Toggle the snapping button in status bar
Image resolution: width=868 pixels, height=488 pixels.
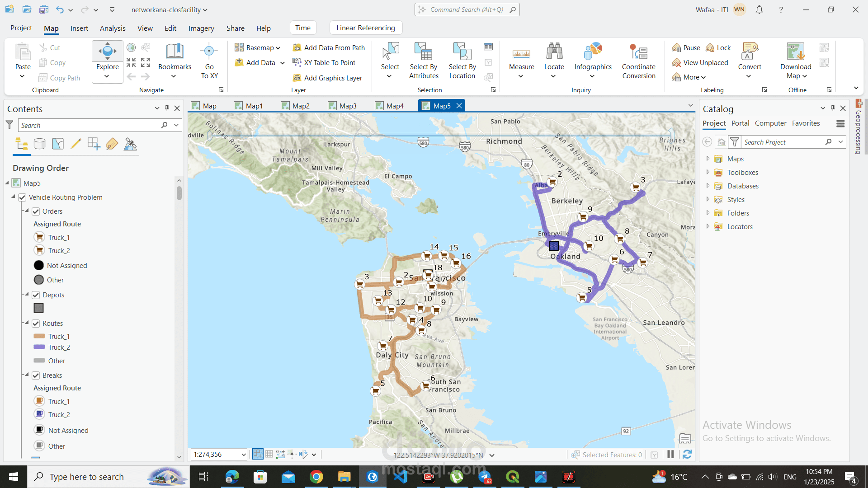[258, 455]
